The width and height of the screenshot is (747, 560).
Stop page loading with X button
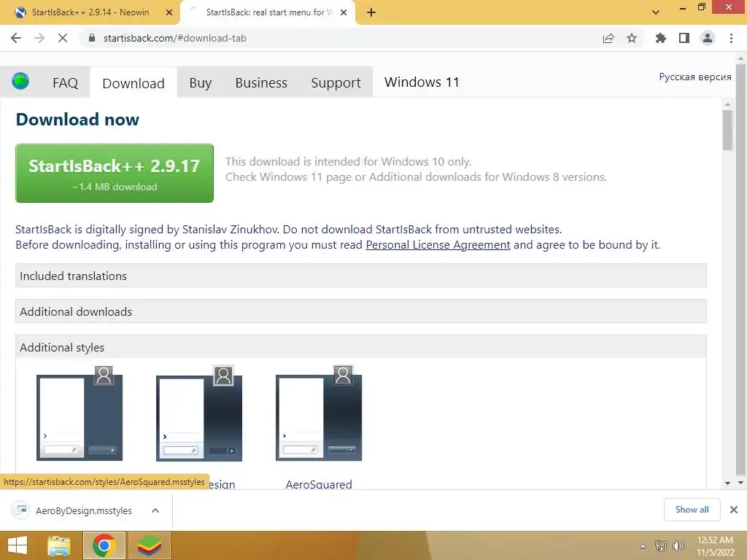pyautogui.click(x=63, y=38)
